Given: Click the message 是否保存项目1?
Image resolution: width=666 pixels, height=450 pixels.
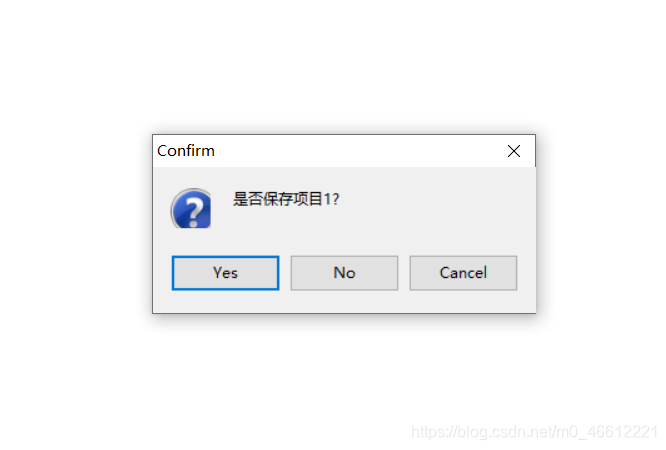Looking at the screenshot, I should click(286, 199).
